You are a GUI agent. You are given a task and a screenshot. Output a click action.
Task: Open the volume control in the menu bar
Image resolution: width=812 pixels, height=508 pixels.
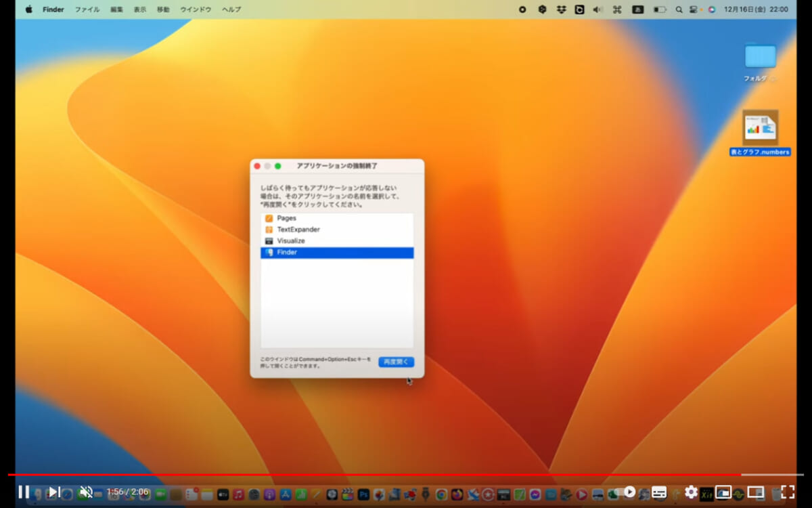point(598,9)
